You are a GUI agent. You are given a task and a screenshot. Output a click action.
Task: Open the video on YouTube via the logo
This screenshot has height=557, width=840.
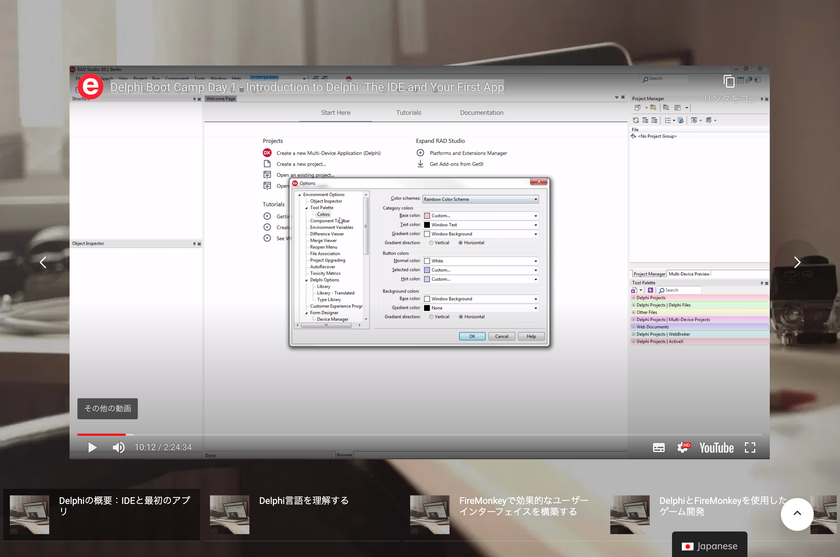point(716,448)
